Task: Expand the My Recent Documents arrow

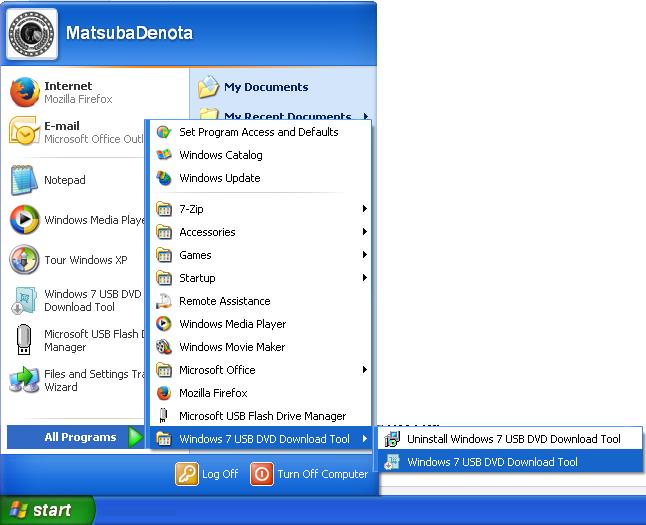Action: pos(365,116)
